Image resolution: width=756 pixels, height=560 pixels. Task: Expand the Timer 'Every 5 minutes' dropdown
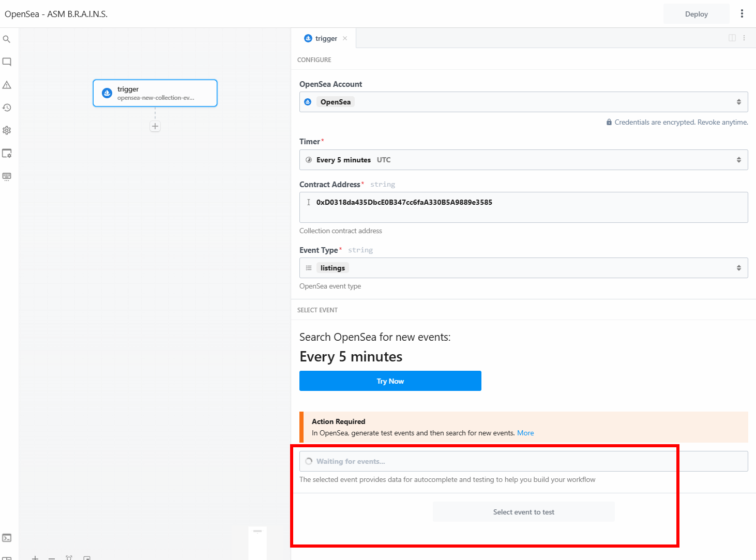[523, 160]
